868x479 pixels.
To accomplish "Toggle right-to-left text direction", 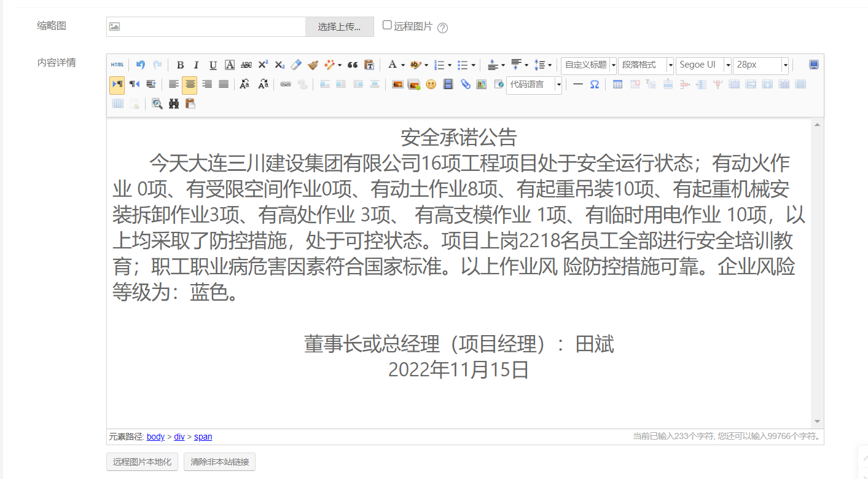I will click(134, 84).
